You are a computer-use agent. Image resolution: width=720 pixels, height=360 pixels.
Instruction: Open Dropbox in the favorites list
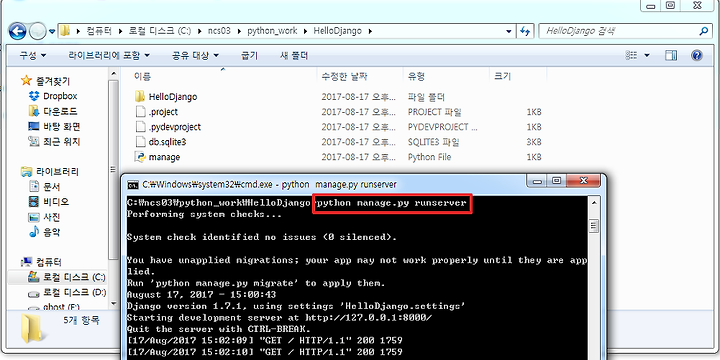click(60, 96)
